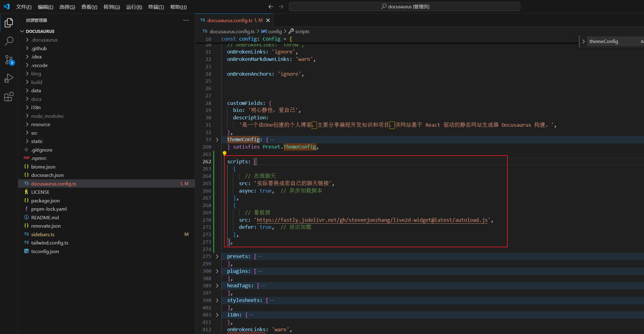Screen dimensions: 644x334
Task: Expand the resource folder
Action: 106,124
